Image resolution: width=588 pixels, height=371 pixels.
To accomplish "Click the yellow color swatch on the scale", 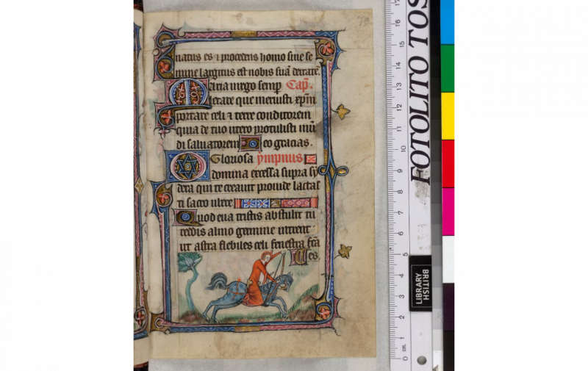I will point(447,115).
